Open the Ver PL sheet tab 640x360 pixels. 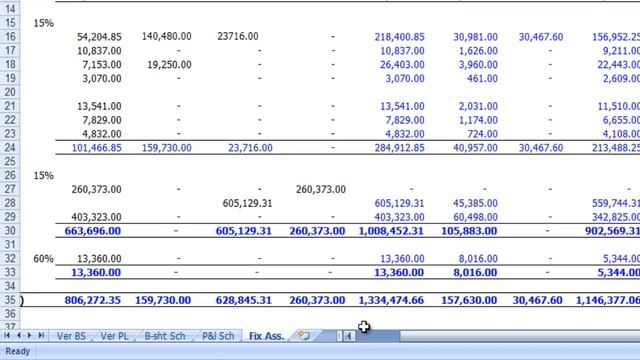pyautogui.click(x=114, y=336)
